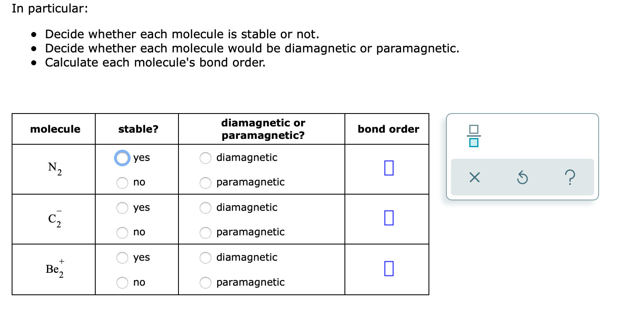Clear the answer with the X icon
This screenshot has height=316, width=644.
point(474,178)
